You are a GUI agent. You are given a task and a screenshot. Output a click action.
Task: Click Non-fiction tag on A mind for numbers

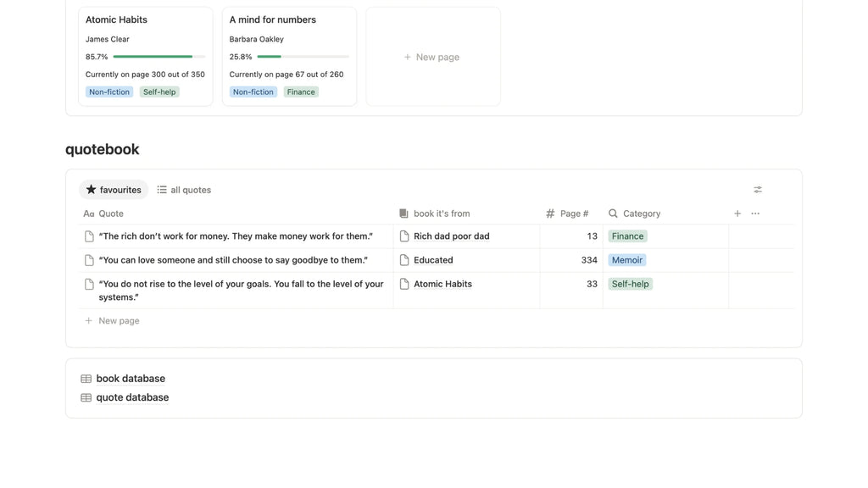[253, 91]
